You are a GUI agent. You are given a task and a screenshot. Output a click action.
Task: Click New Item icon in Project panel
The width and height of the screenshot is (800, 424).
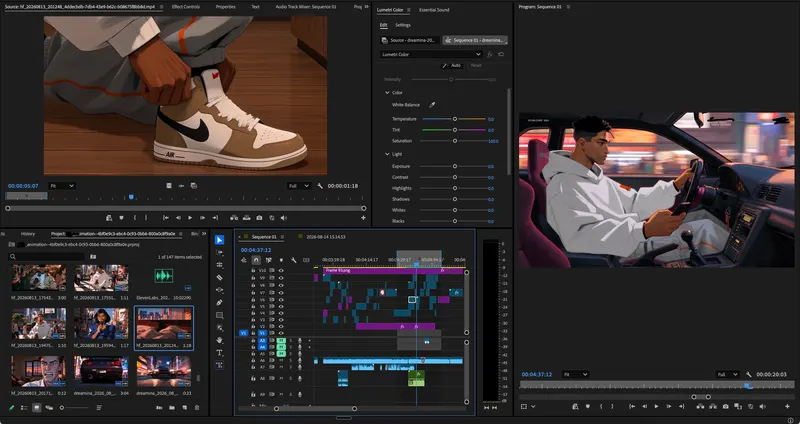coord(184,408)
